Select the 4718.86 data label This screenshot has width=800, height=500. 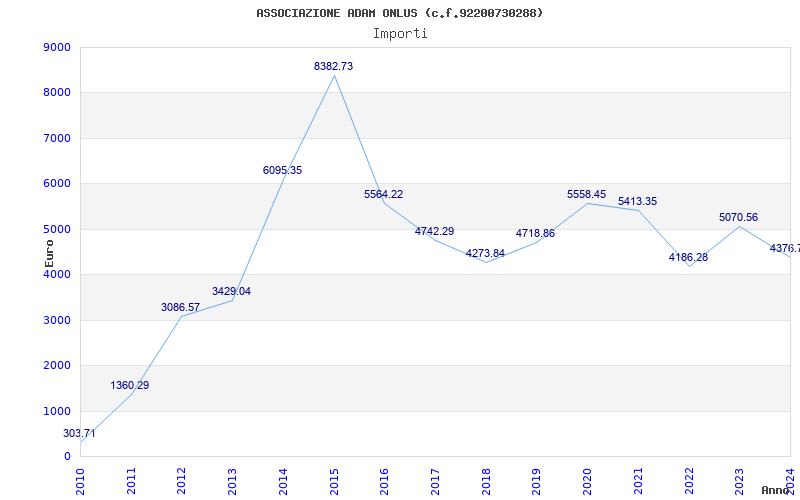pos(535,233)
